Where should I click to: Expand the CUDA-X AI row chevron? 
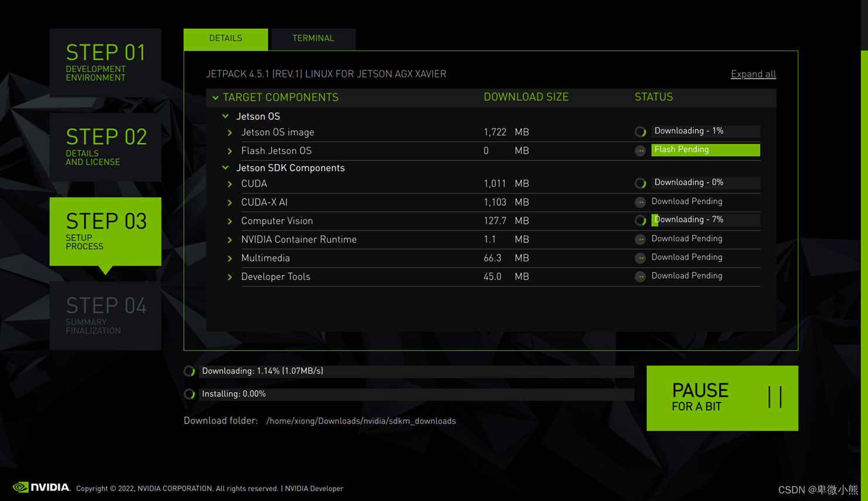point(230,203)
